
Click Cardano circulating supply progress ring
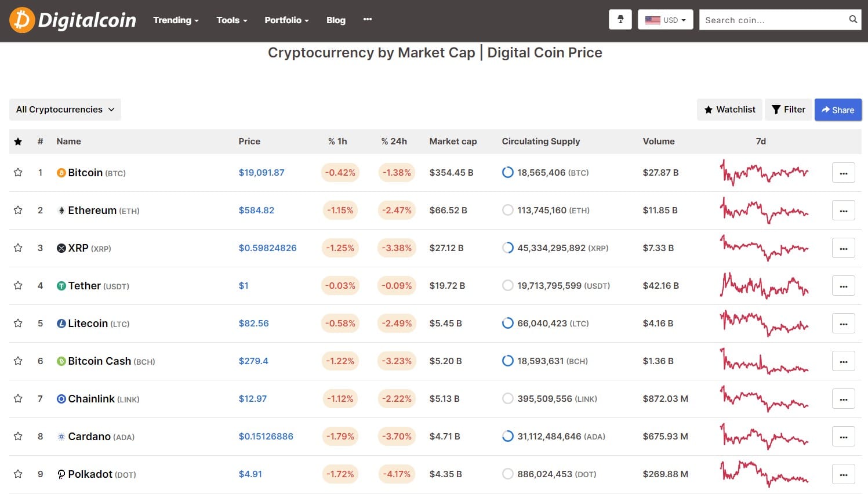[507, 437]
